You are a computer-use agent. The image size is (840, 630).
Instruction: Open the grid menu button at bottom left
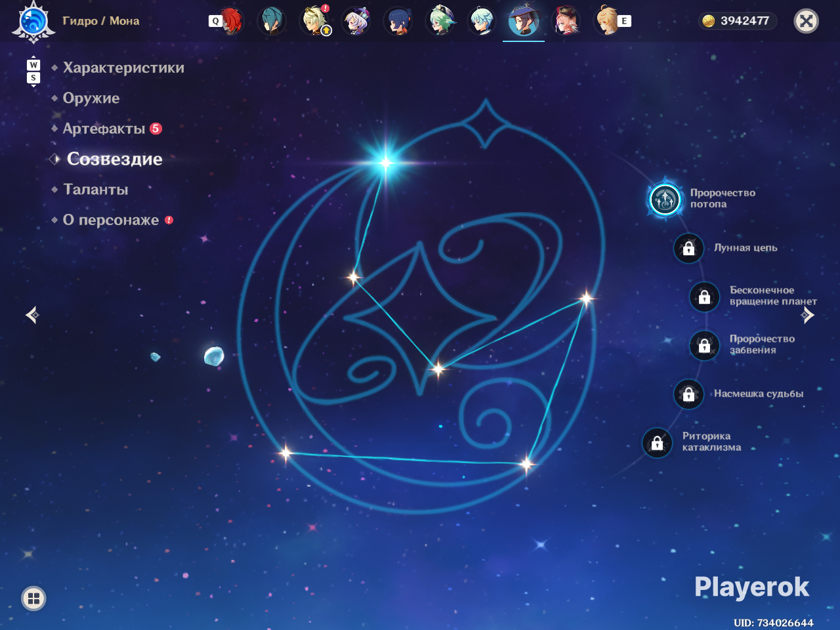[x=33, y=598]
